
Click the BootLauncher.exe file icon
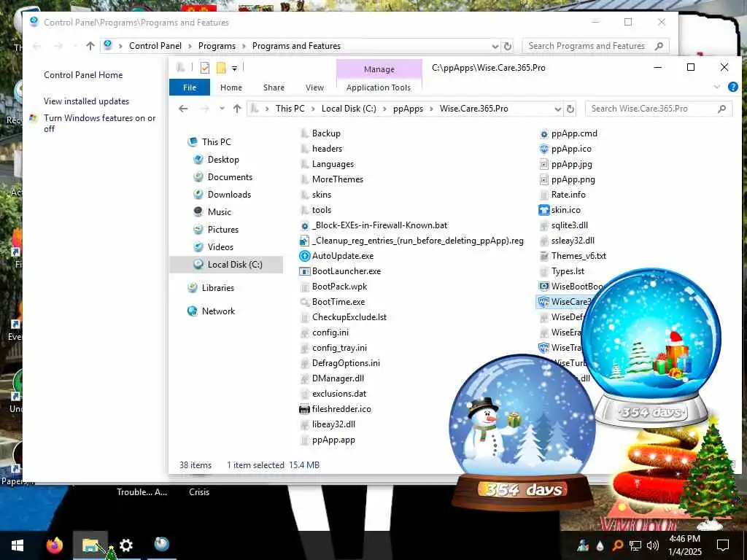tap(304, 271)
